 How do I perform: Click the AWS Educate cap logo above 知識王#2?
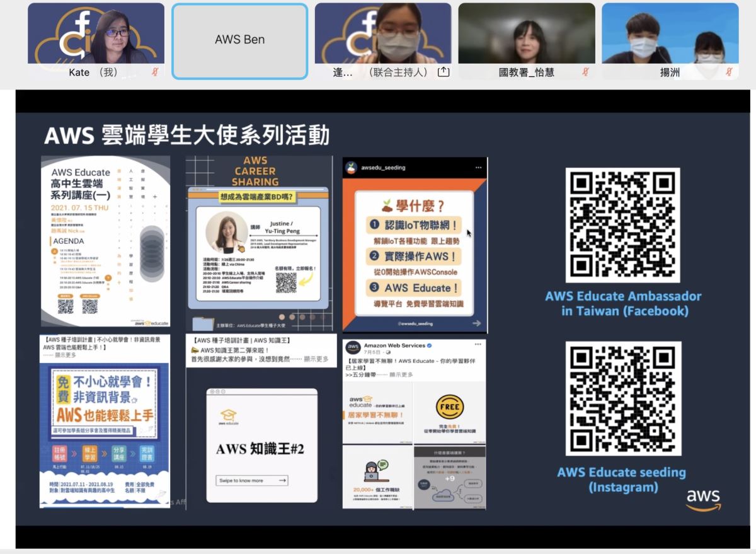tap(229, 418)
